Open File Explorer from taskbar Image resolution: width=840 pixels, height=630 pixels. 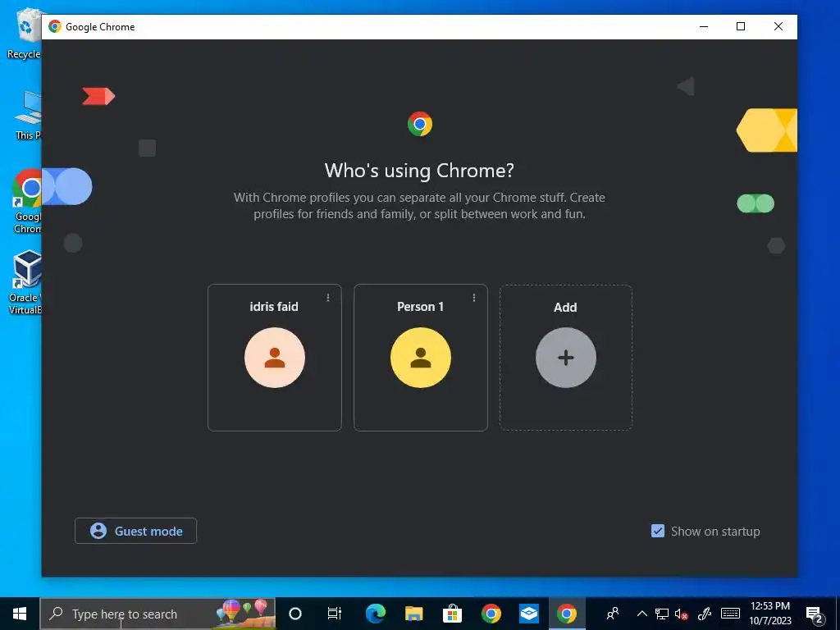[x=413, y=614]
